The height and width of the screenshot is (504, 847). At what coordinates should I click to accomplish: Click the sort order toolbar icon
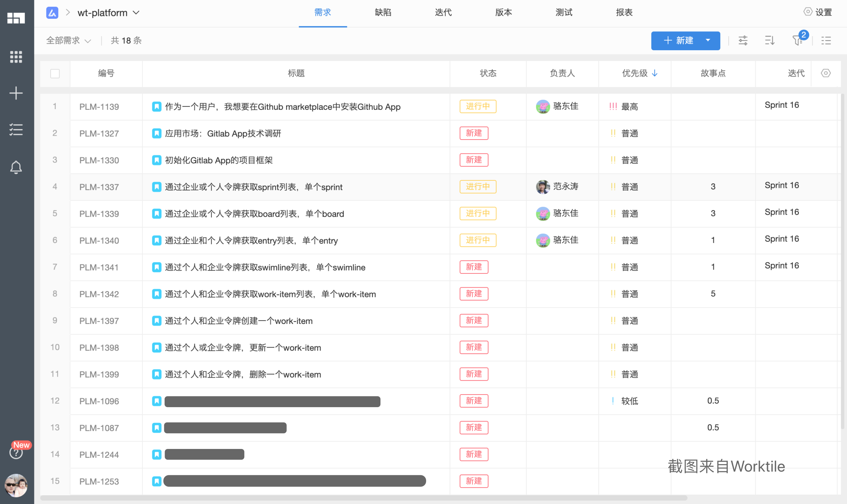tap(770, 40)
